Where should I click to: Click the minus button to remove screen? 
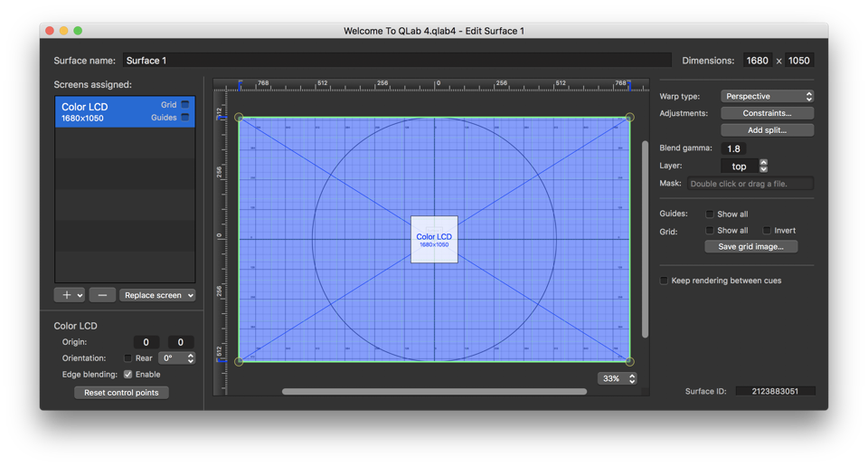pos(102,295)
